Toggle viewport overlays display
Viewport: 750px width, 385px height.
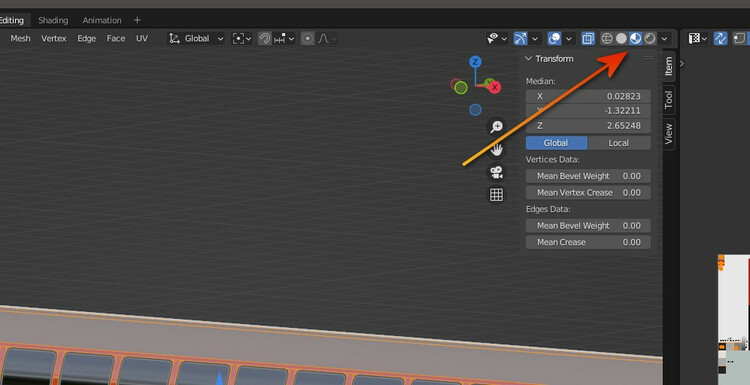[x=554, y=39]
